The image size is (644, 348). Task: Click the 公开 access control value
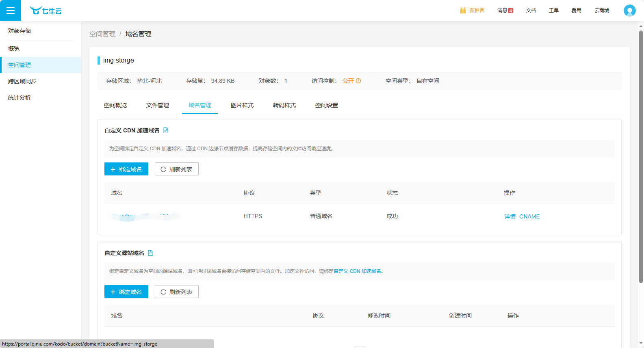[x=348, y=81]
